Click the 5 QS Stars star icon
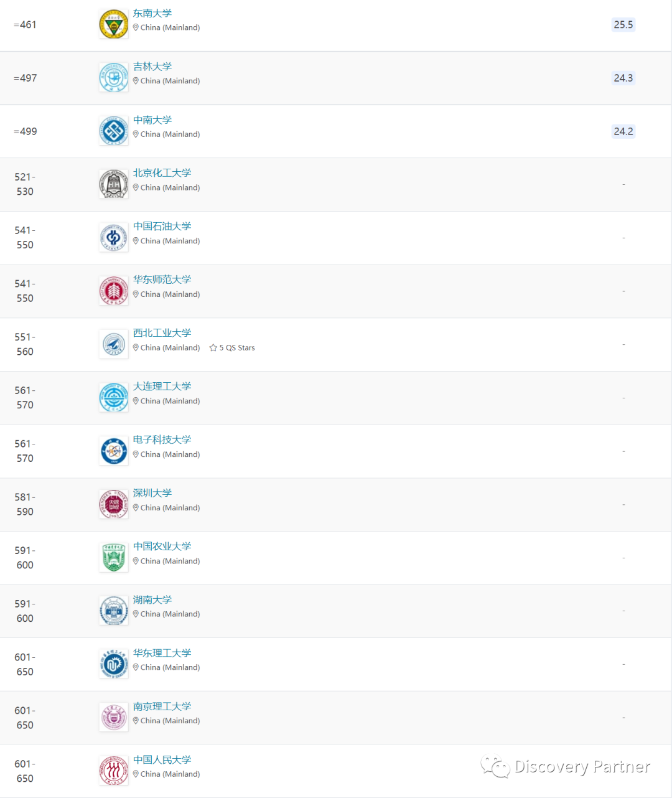 (213, 348)
